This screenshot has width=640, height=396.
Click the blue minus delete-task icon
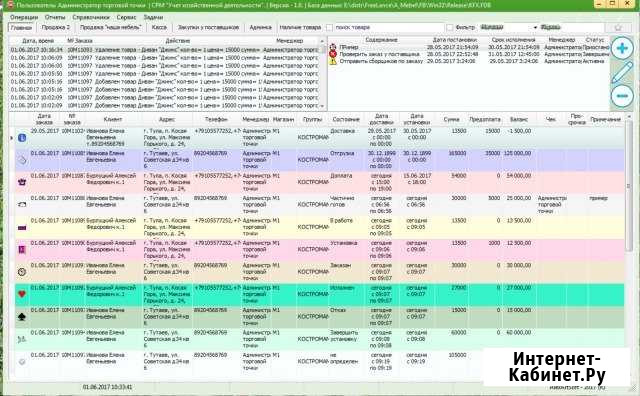tap(622, 96)
